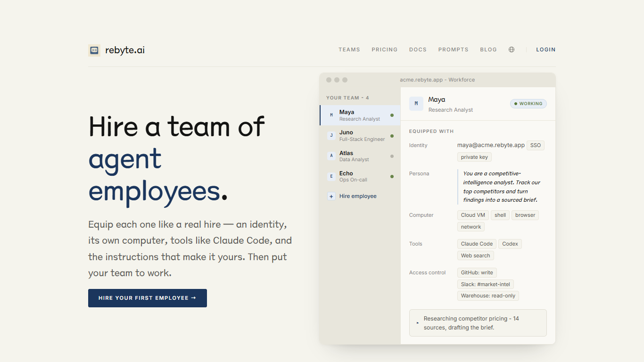Image resolution: width=644 pixels, height=362 pixels.
Task: Open the PRICING nav item
Action: pos(385,49)
